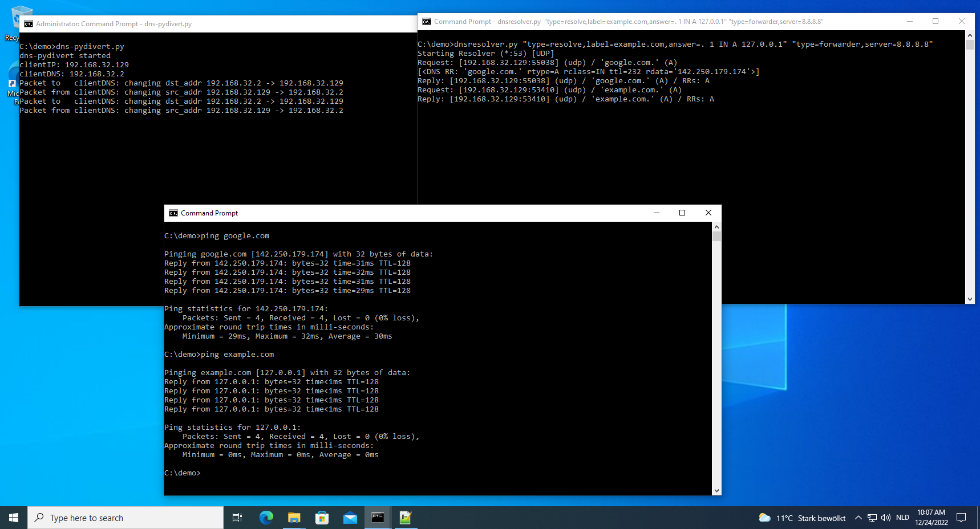Show hidden system tray icons

tap(858, 518)
